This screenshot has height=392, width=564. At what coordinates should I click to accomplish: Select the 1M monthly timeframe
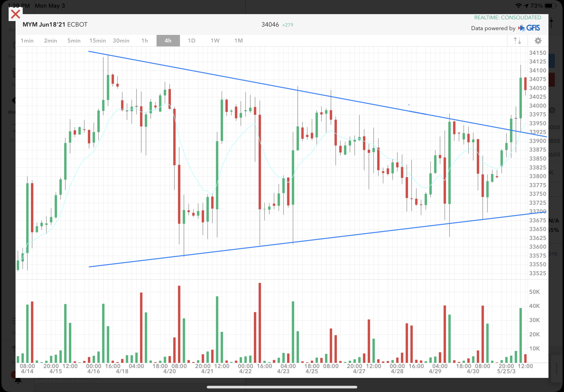tap(239, 41)
